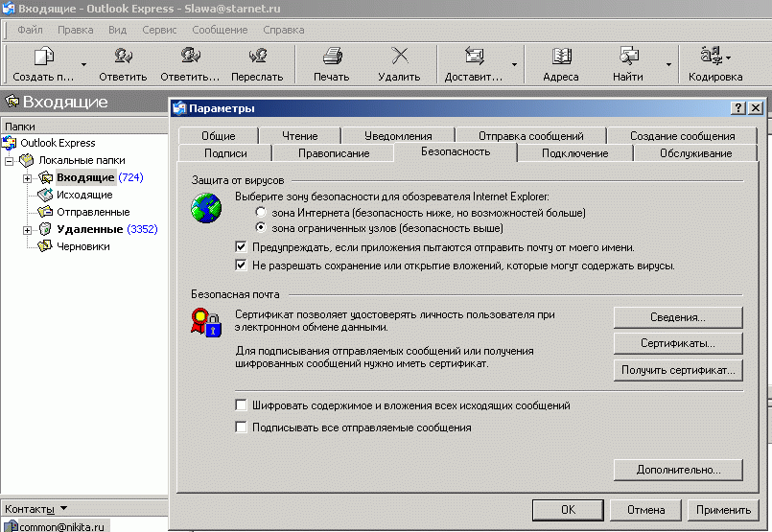
Task: Enable sign all outgoing messages (Подписывать) checkbox
Action: (241, 428)
